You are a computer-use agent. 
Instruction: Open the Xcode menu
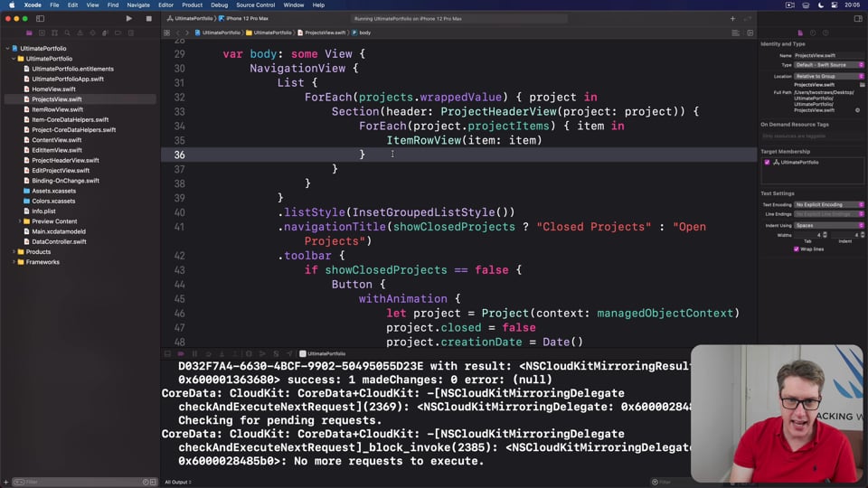coord(33,5)
